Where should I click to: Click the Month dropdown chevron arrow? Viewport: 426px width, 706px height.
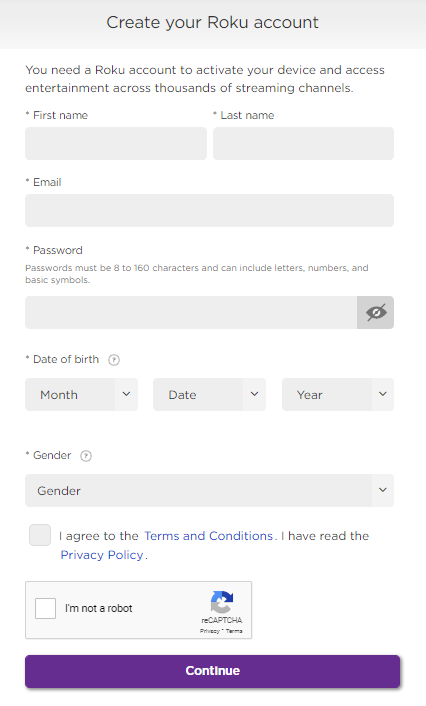point(126,394)
